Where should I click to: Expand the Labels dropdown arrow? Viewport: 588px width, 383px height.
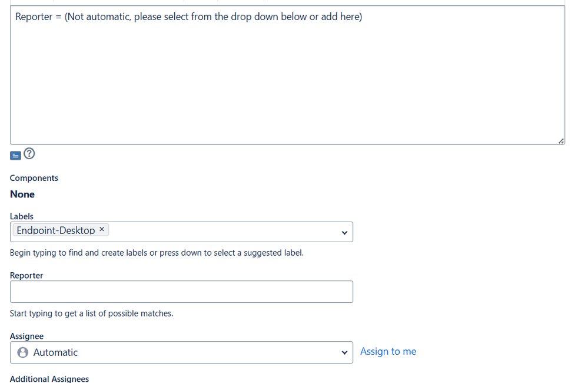(345, 233)
